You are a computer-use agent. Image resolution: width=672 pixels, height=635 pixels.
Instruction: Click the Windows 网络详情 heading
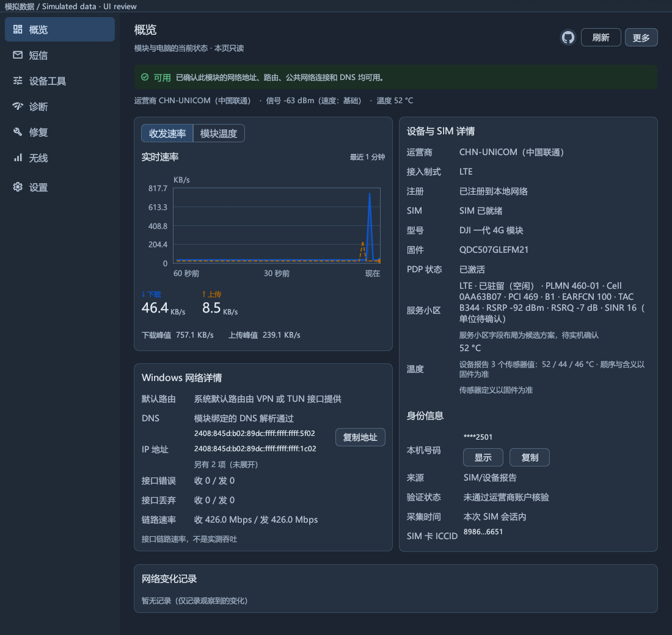[181, 377]
